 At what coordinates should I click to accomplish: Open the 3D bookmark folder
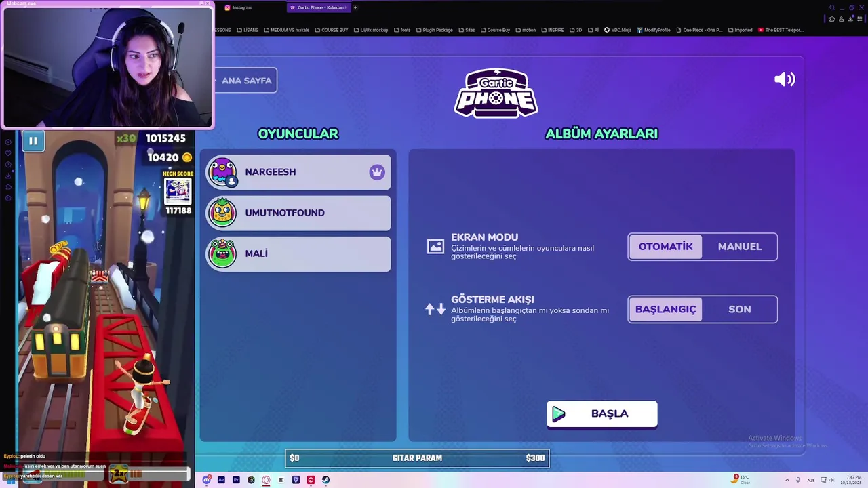[576, 30]
